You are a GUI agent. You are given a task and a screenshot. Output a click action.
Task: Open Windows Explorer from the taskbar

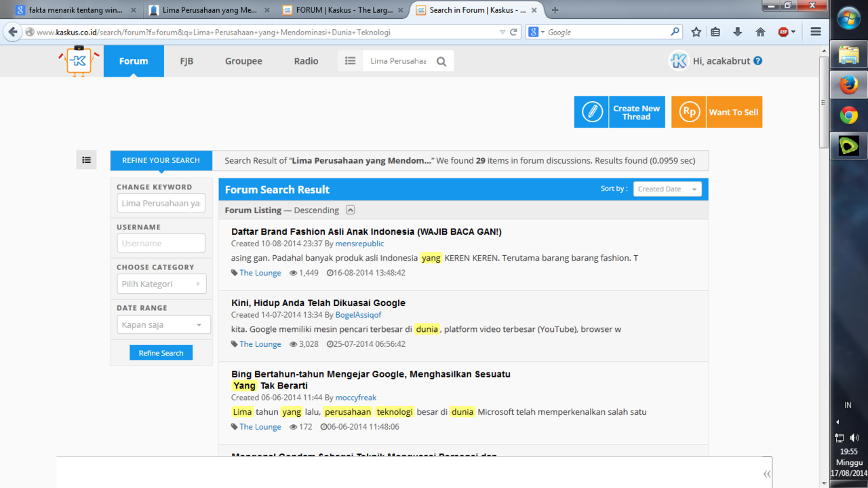(x=848, y=54)
